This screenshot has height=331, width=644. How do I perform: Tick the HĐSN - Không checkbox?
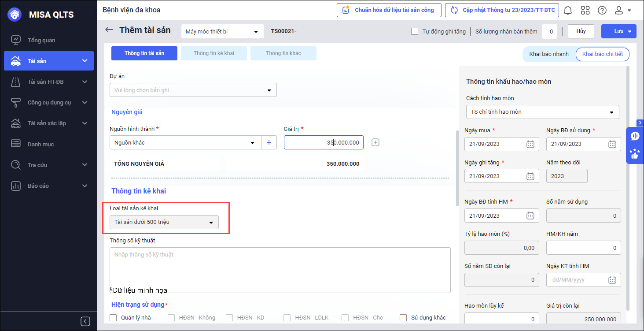click(171, 318)
